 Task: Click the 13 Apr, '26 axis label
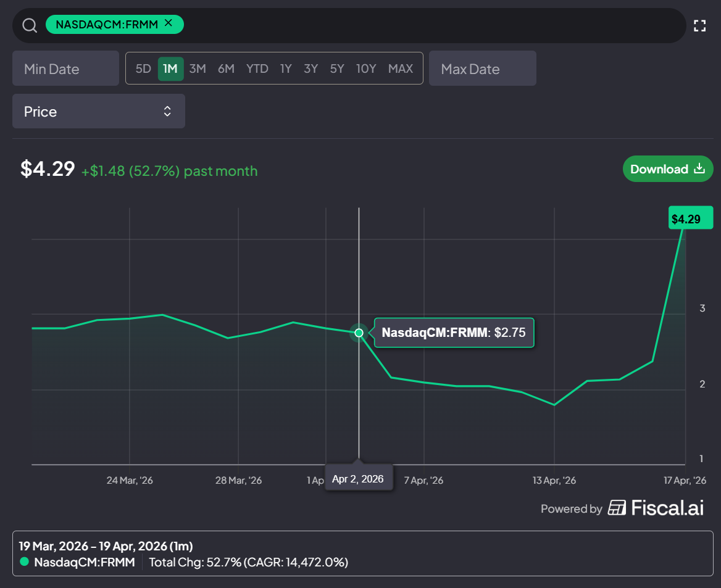coord(554,481)
